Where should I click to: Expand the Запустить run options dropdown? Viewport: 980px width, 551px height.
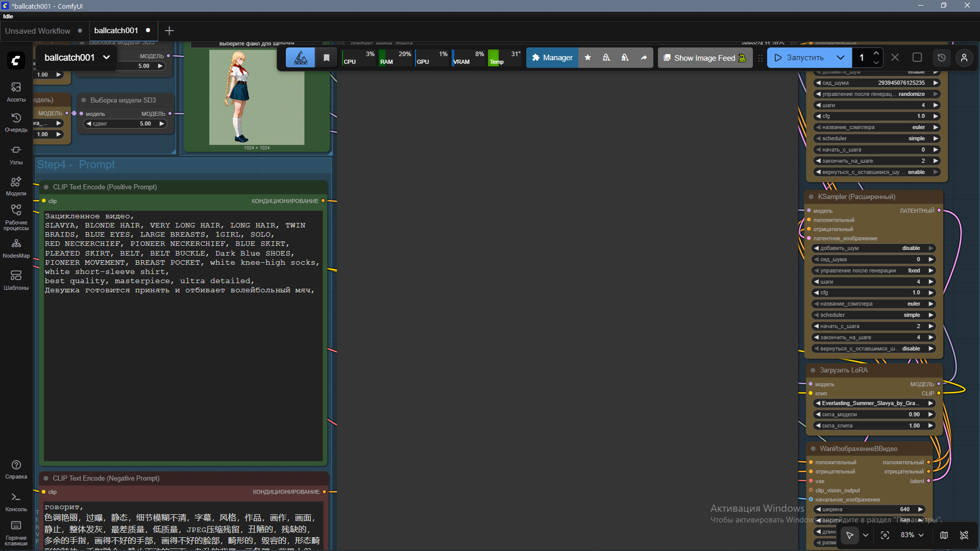(841, 58)
